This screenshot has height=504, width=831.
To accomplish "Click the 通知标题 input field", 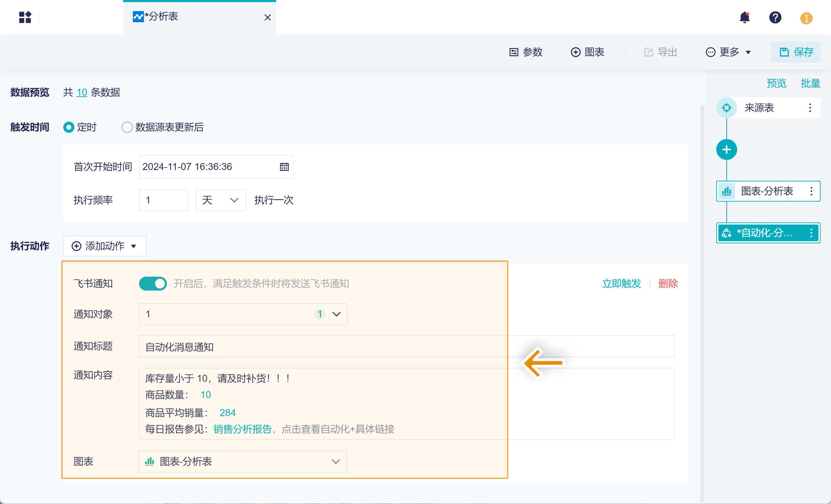I will click(x=406, y=346).
